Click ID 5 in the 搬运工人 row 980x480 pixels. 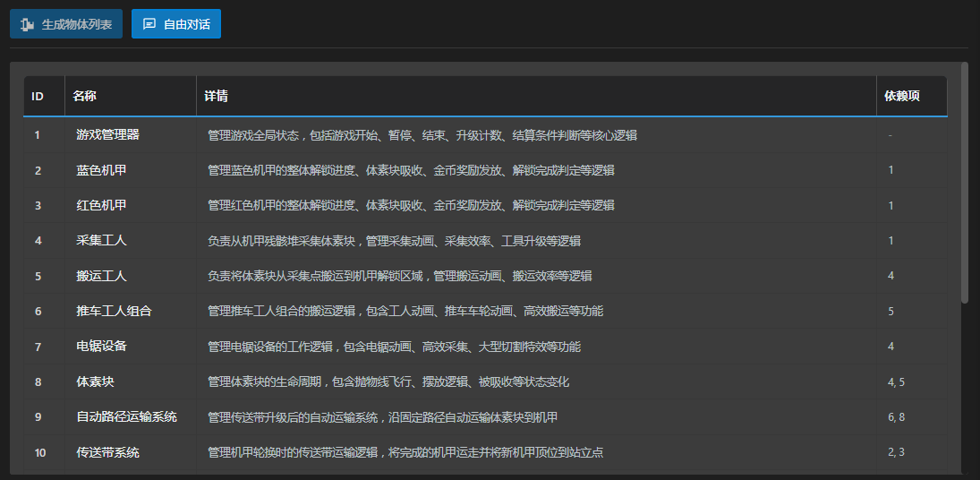click(x=38, y=276)
